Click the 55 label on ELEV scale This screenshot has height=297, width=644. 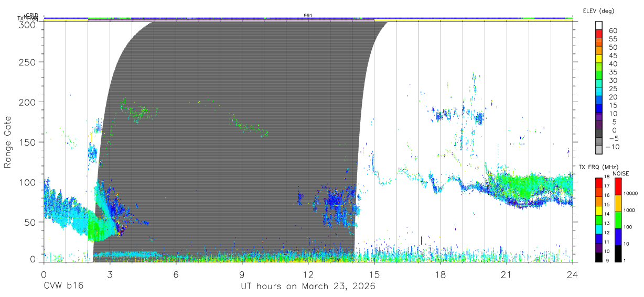coord(613,39)
